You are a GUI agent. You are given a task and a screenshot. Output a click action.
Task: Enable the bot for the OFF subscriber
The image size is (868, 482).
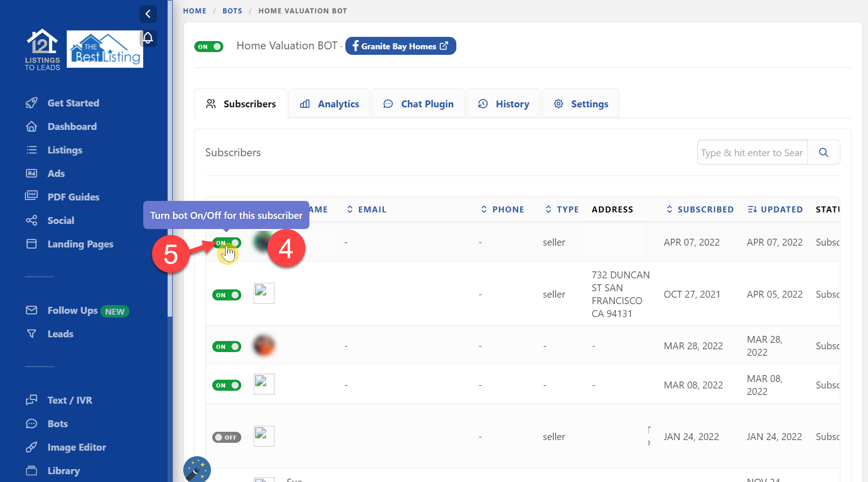227,437
